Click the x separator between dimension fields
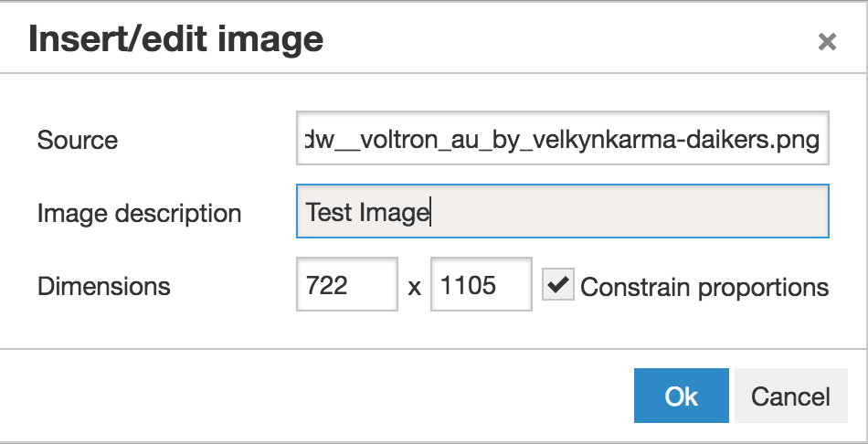 click(x=415, y=288)
